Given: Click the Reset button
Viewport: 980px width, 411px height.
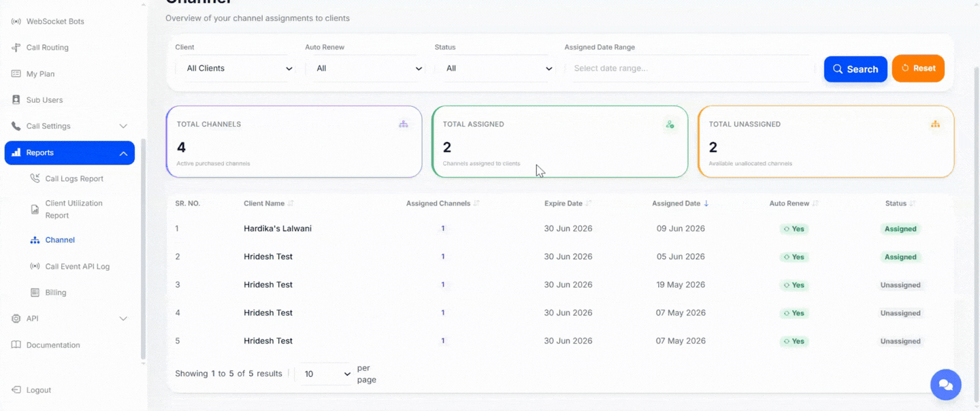Looking at the screenshot, I should 918,68.
